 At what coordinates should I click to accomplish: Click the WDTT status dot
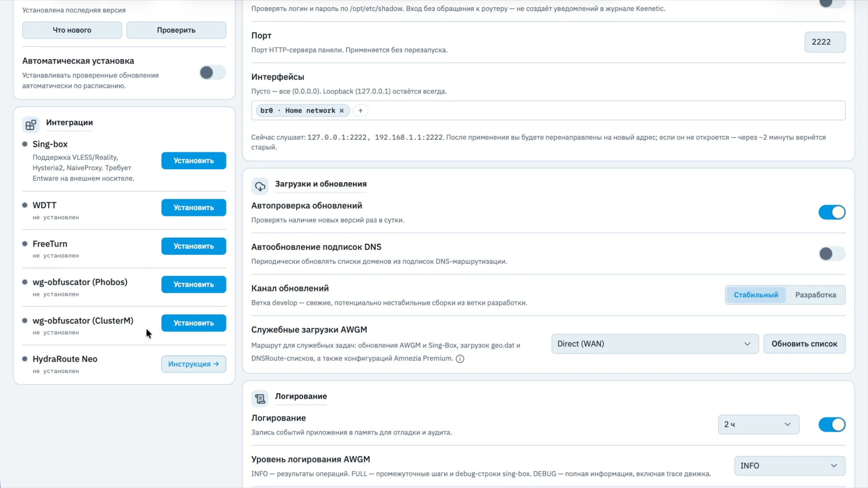[x=25, y=205]
